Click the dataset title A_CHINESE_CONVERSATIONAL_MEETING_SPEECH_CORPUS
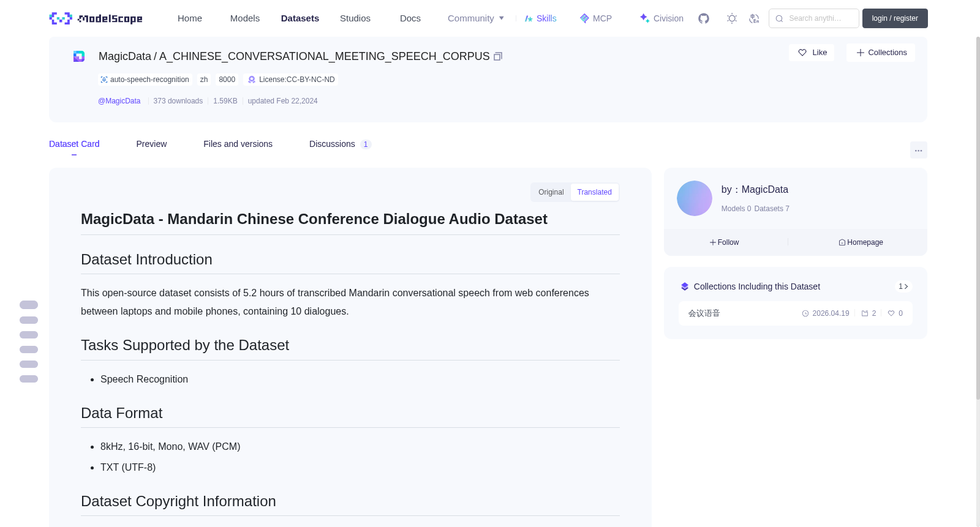The image size is (980, 527). point(325,56)
